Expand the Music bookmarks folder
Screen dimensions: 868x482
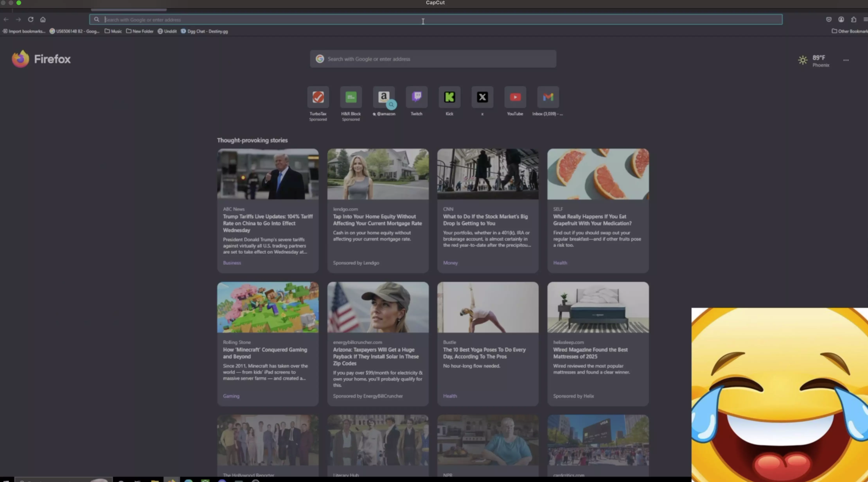click(x=113, y=31)
